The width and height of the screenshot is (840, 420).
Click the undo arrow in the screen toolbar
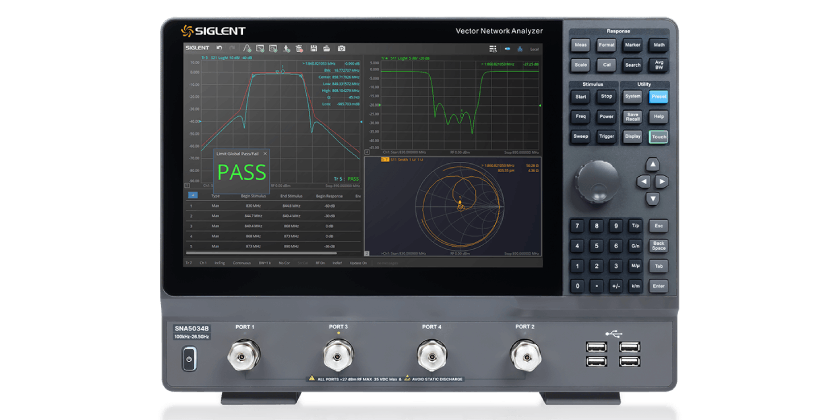click(219, 47)
